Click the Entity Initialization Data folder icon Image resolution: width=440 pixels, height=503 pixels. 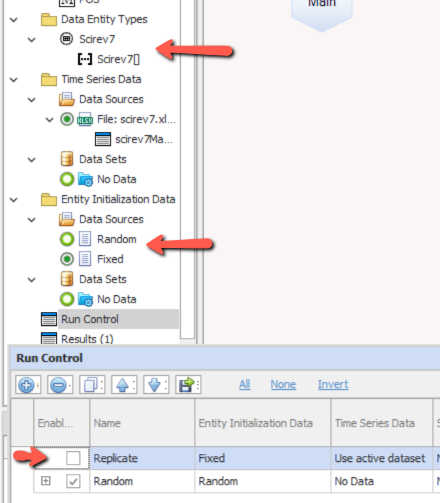(49, 199)
